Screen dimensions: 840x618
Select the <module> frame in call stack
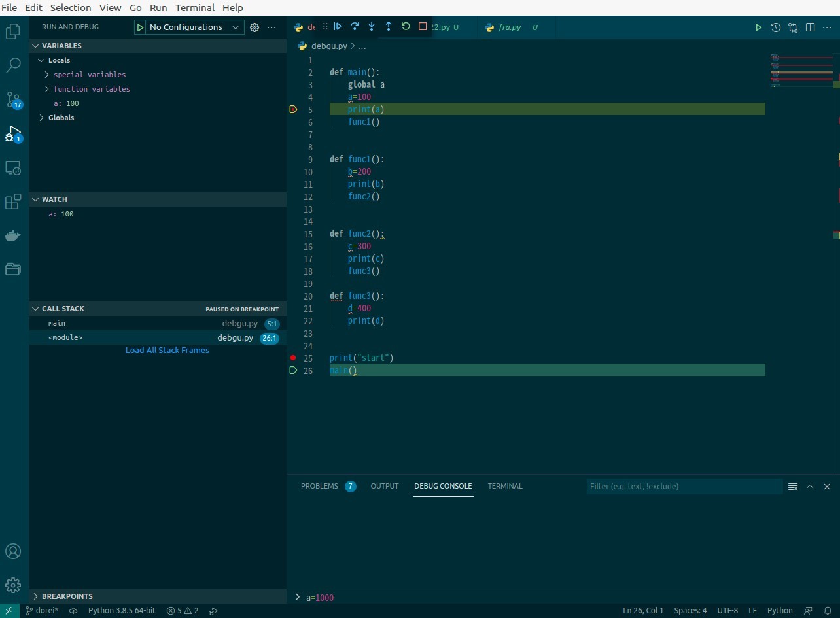click(x=158, y=338)
